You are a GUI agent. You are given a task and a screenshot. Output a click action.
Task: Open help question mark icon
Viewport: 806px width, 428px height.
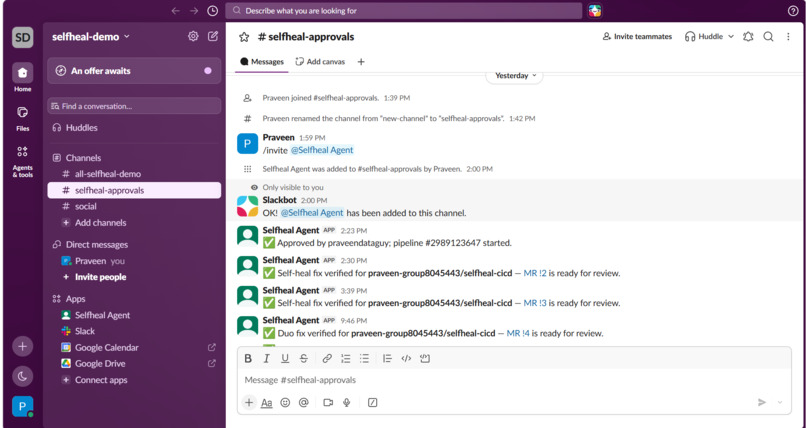click(x=793, y=11)
